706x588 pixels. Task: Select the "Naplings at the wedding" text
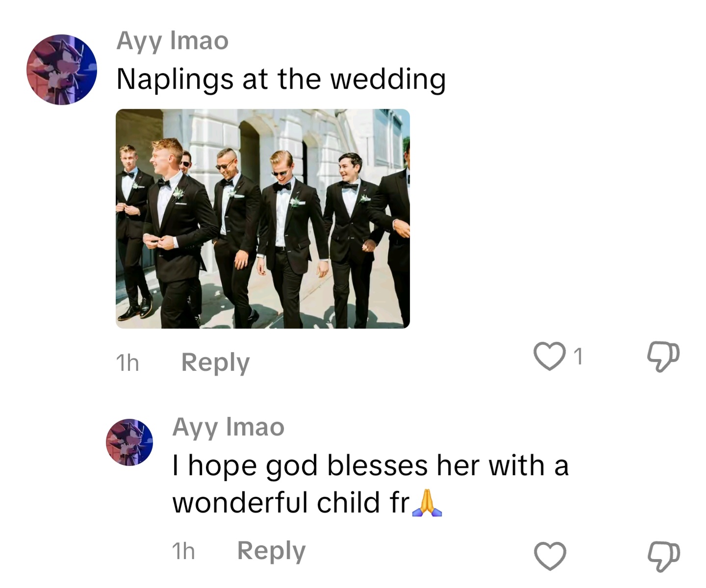pos(281,79)
